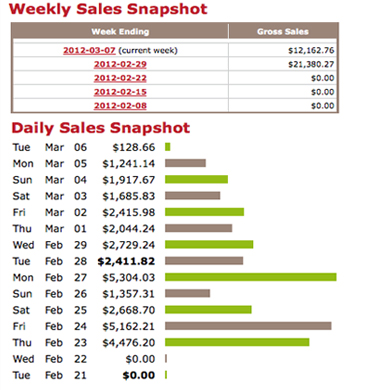Image resolution: width=377 pixels, height=390 pixels.
Task: Open the 2012-02-22 week ending link
Action: (120, 78)
